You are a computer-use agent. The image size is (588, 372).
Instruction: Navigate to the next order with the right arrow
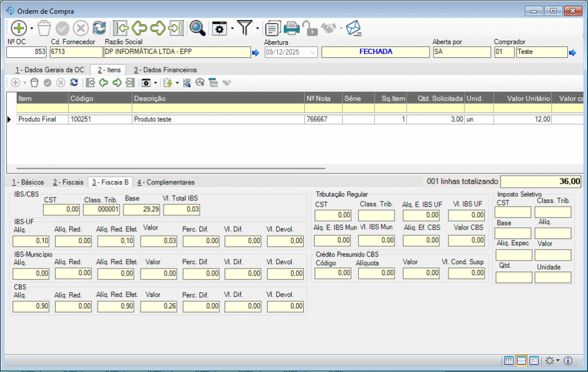coord(158,28)
